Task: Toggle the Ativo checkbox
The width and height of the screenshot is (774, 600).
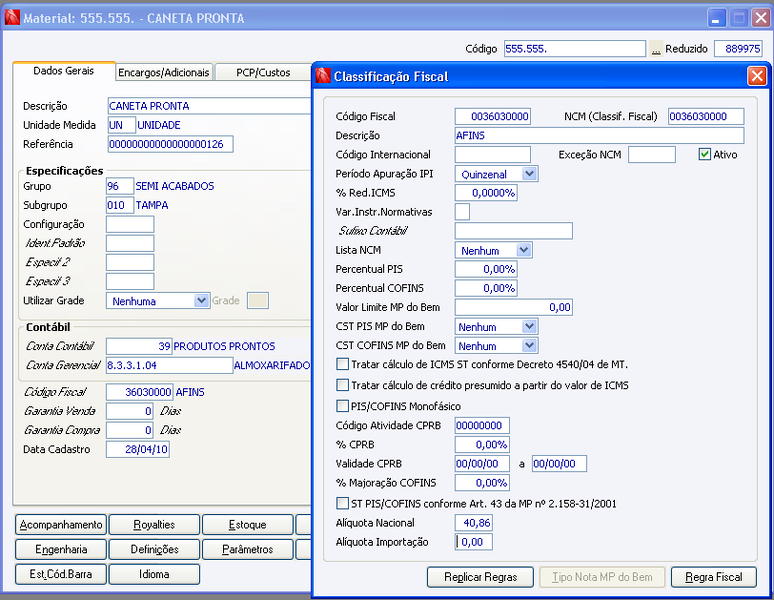Action: coord(704,154)
